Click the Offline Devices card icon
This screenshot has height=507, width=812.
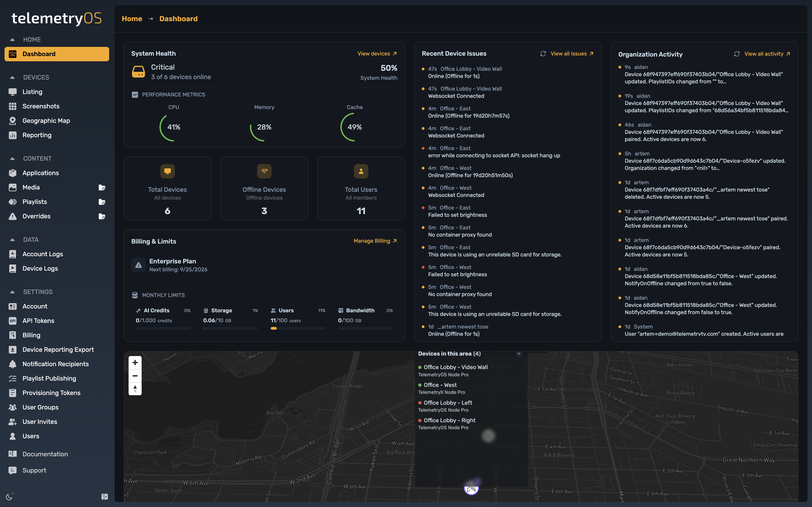[264, 171]
